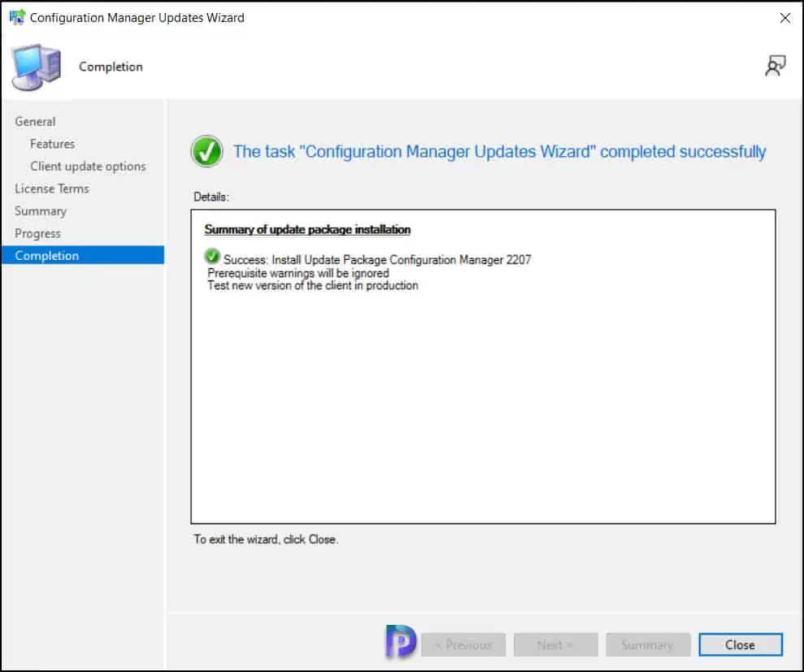Click 'Success: Install Update Package Configuration Manager 2207' text

coord(377,260)
